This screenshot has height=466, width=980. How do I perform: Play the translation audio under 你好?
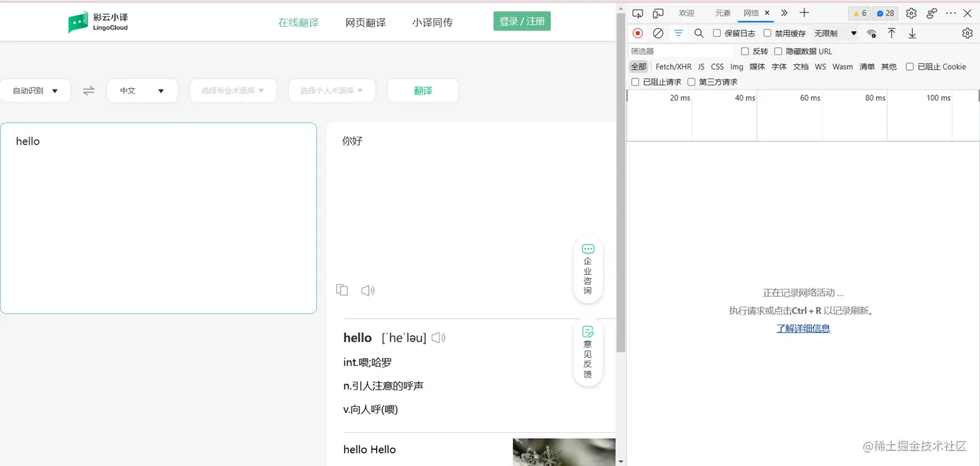tap(368, 290)
